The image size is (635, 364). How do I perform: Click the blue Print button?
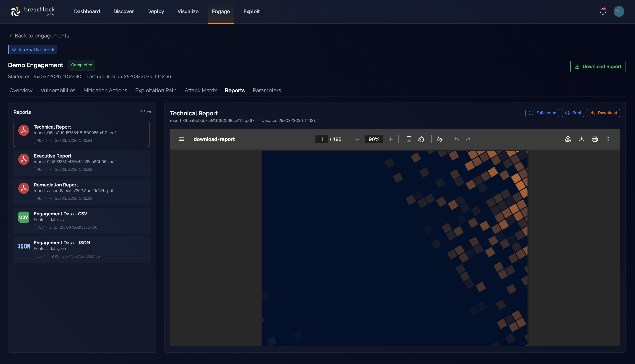click(573, 113)
